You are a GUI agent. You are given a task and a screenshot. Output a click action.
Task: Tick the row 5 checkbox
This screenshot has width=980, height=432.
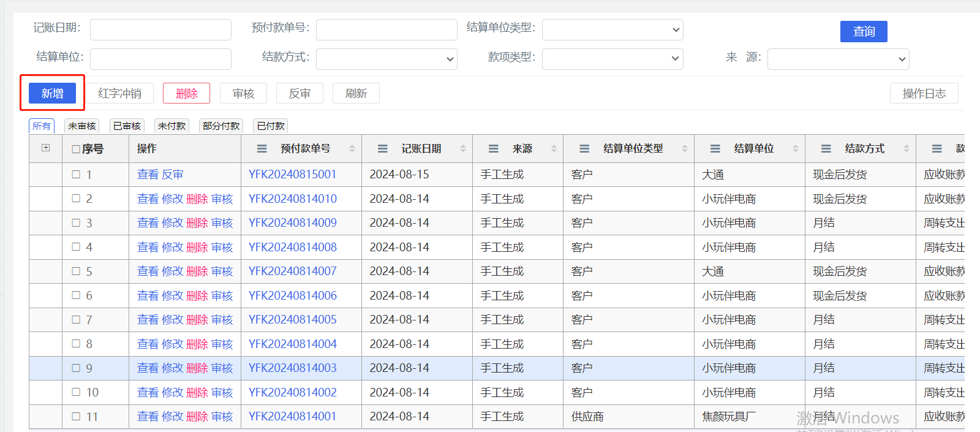[76, 271]
